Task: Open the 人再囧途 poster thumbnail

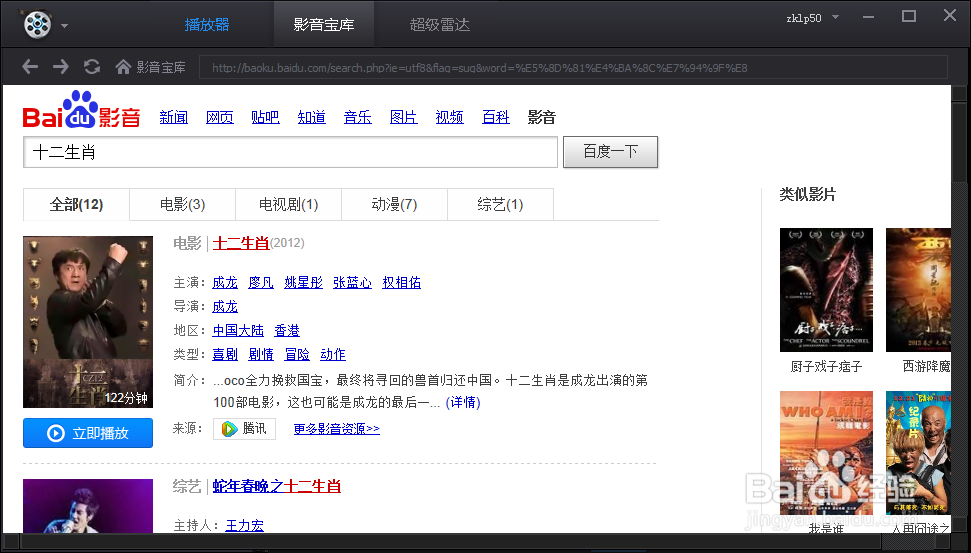Action: tap(918, 453)
